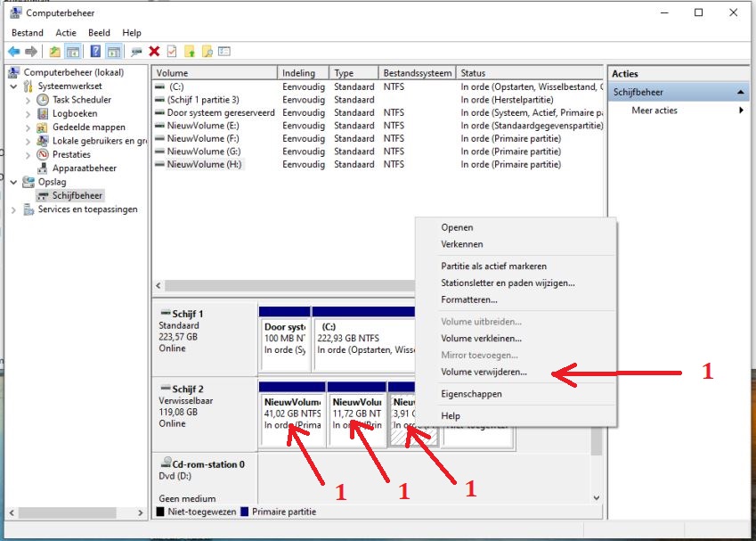Choose Volume verwijderen... from context menu
The width and height of the screenshot is (756, 541).
(484, 373)
